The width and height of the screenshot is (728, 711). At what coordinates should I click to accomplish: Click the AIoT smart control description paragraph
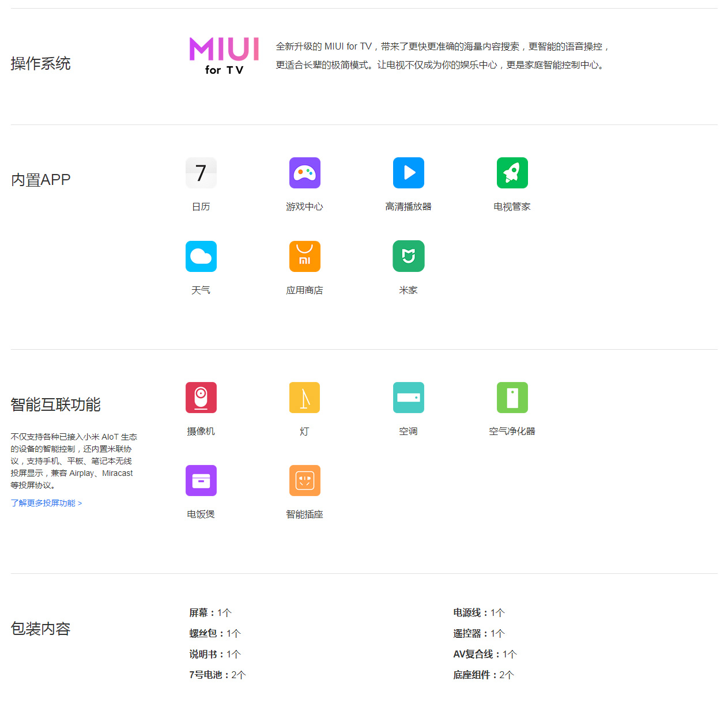pyautogui.click(x=74, y=461)
